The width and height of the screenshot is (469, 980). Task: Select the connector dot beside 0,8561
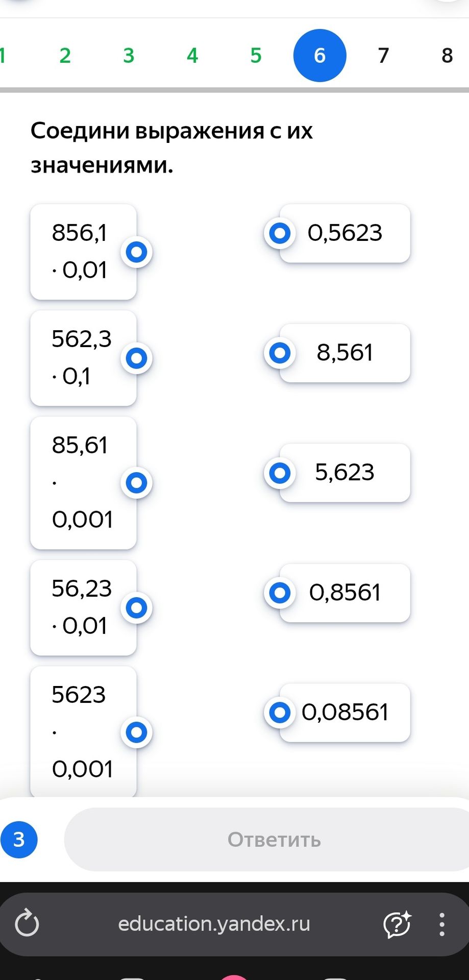[x=280, y=593]
